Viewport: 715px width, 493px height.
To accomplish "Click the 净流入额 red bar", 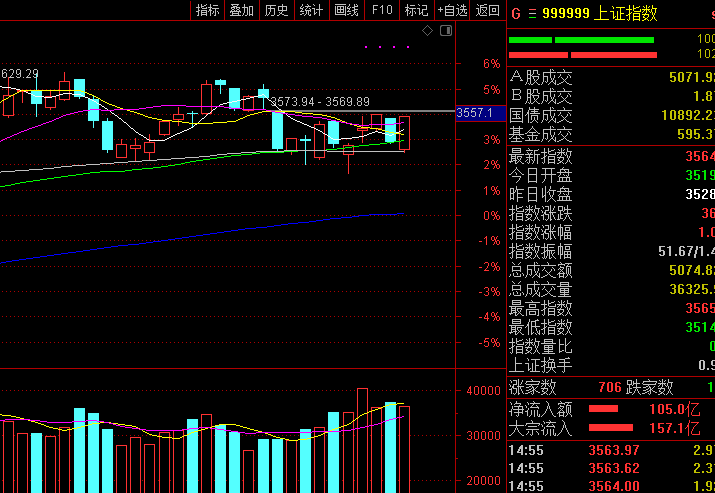I will pos(603,409).
